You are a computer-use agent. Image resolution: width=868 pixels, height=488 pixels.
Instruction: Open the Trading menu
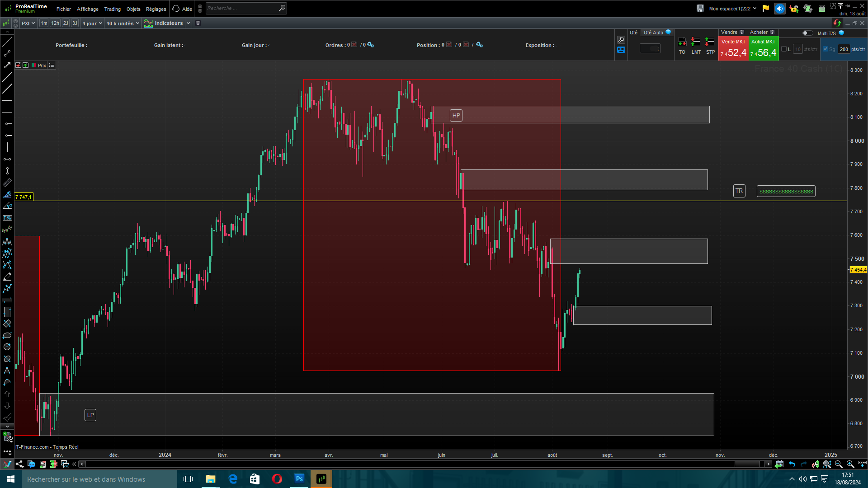click(112, 9)
